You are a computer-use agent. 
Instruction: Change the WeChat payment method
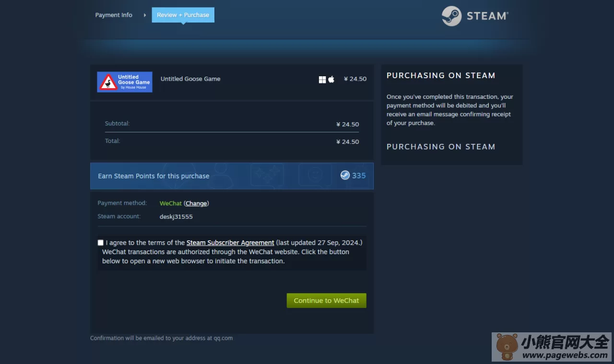click(x=196, y=203)
